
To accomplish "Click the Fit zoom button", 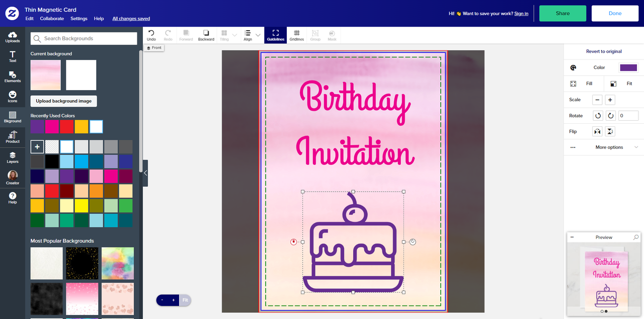I will (185, 300).
